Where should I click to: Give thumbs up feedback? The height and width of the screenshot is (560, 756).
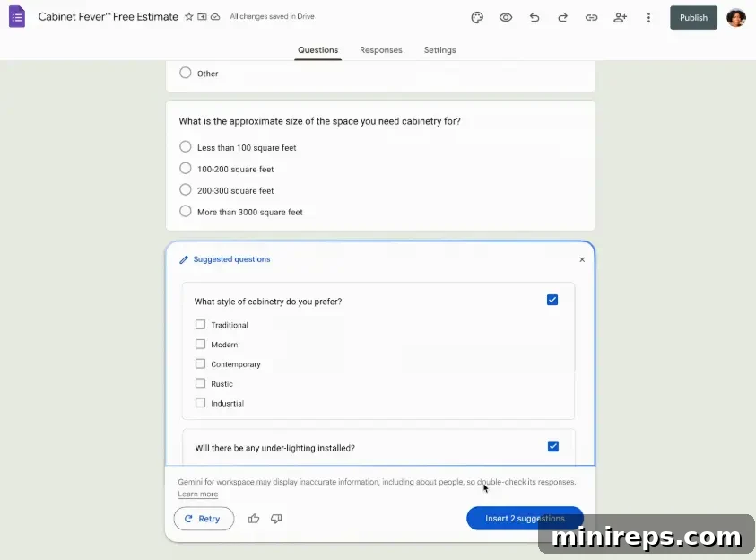tap(254, 519)
